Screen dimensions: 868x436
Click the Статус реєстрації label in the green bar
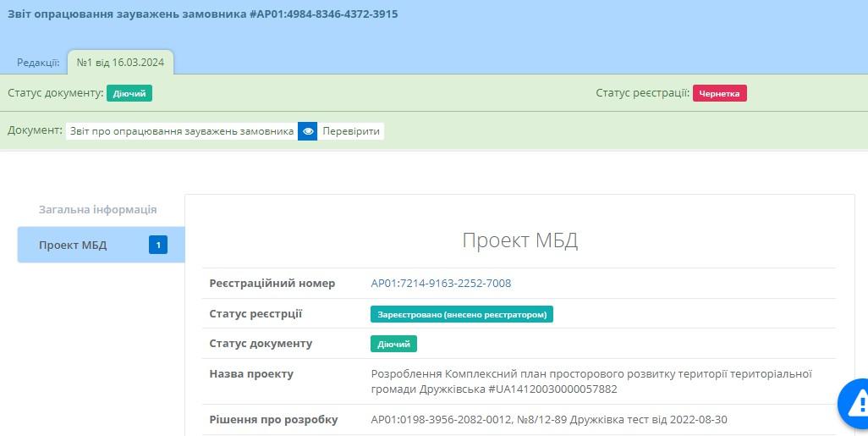(642, 93)
